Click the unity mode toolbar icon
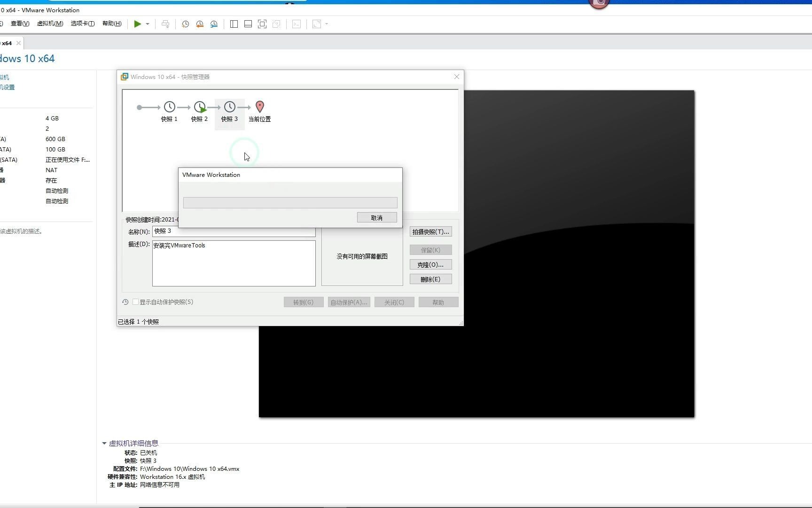 (276, 24)
